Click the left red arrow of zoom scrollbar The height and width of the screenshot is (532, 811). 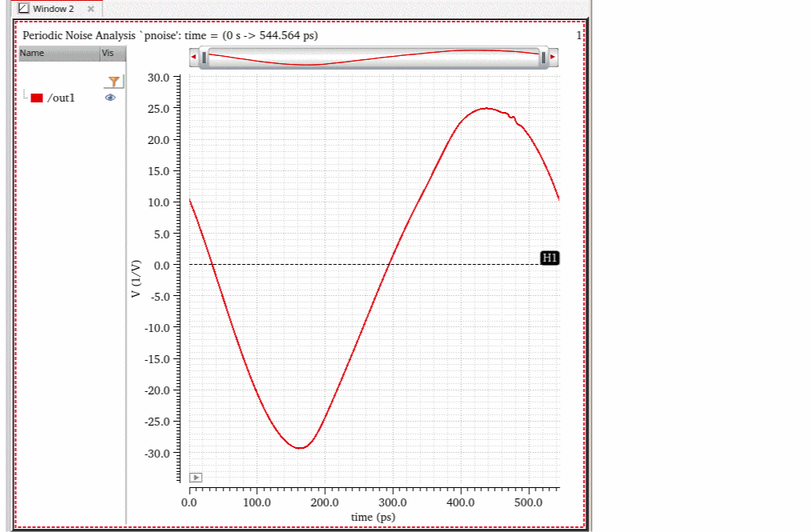click(194, 57)
